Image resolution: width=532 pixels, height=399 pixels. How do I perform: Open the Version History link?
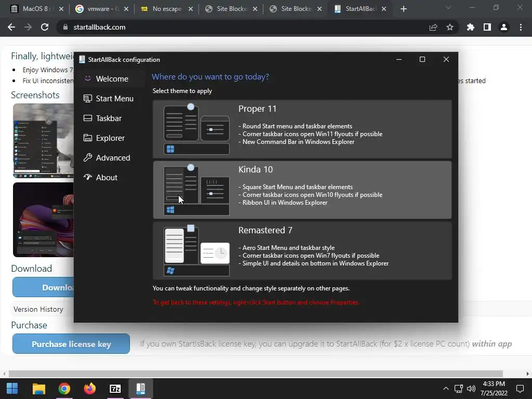[x=38, y=309]
